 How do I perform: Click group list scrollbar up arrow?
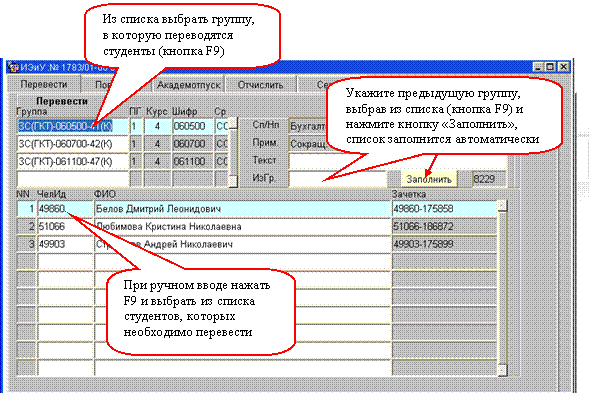[x=233, y=124]
